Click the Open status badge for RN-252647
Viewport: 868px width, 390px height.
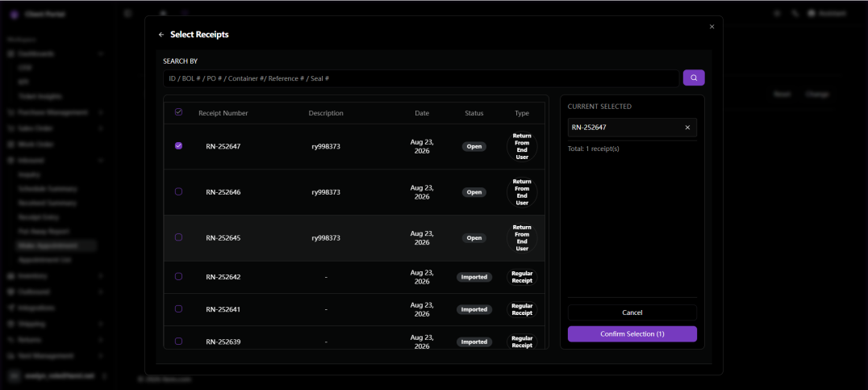[474, 147]
